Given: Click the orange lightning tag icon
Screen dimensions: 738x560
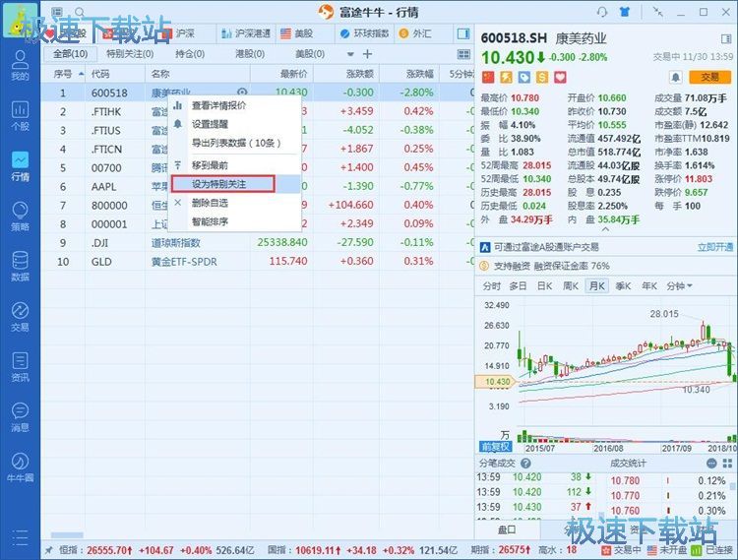Looking at the screenshot, I should [506, 77].
